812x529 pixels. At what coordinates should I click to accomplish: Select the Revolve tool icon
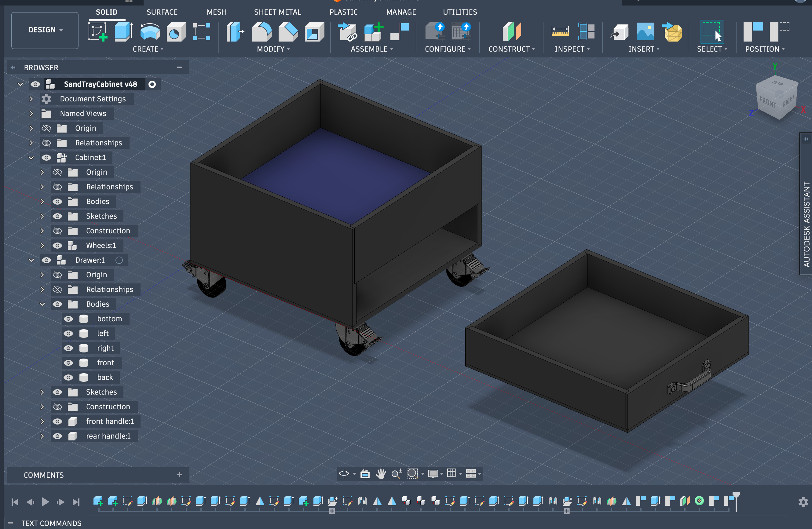click(x=150, y=32)
